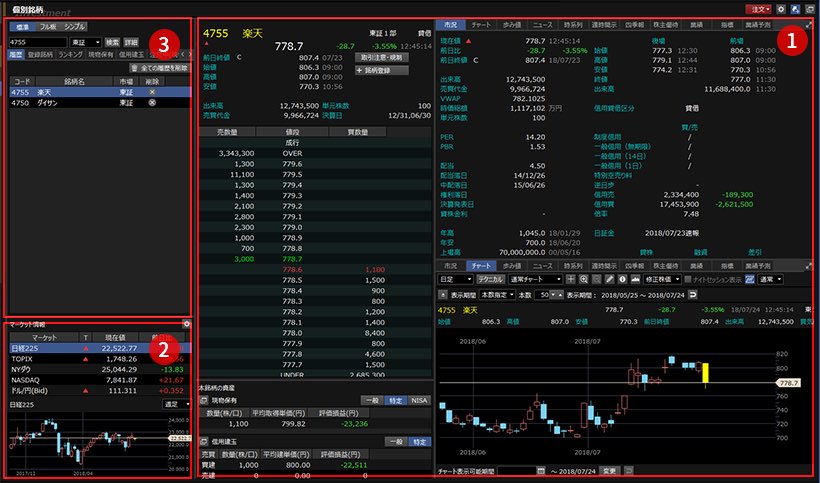Viewport: 820px width, 483px height.
Task: Switch to シンプル board layout
Action: 74,27
